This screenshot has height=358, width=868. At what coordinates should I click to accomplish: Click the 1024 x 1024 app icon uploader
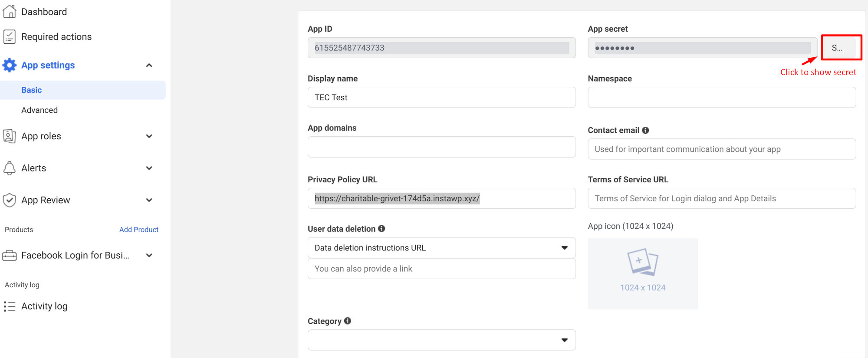coord(643,273)
